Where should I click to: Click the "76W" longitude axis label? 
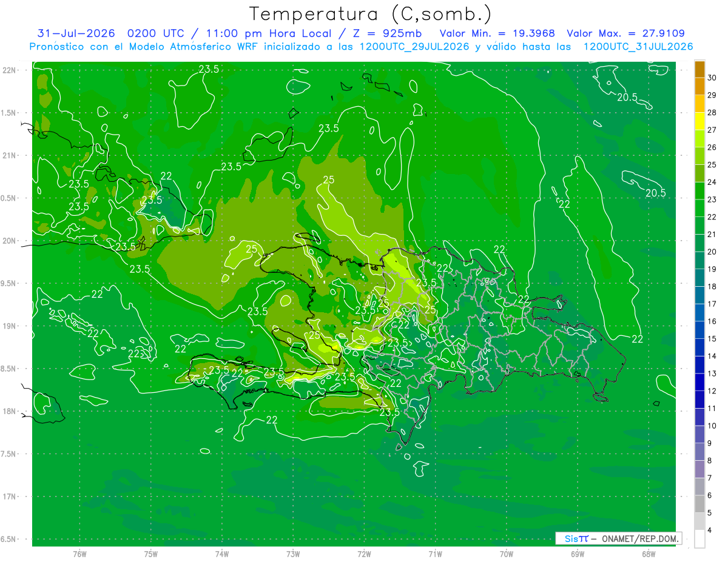coord(79,554)
